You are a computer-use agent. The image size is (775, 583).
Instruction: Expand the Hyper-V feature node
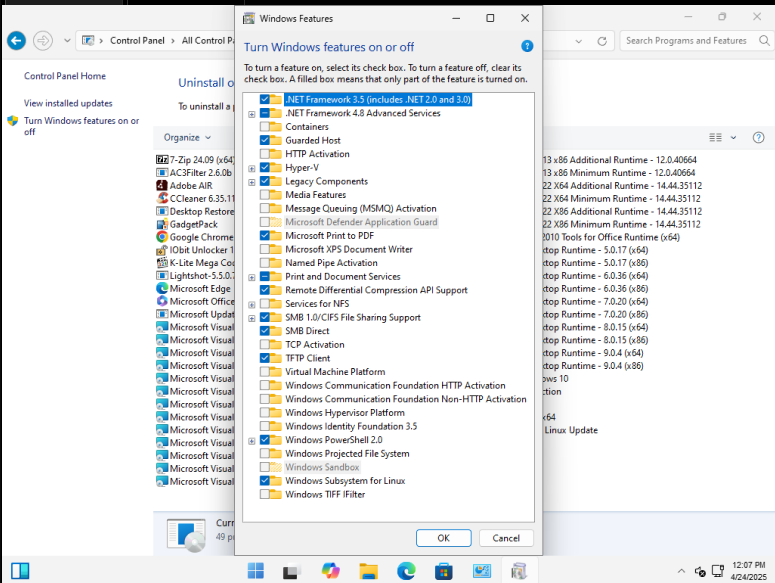click(252, 168)
